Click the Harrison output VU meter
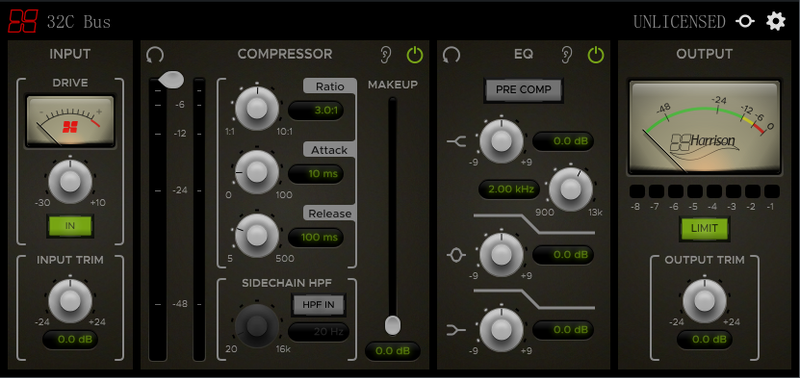Viewport: 800px width, 378px height. coord(704,127)
